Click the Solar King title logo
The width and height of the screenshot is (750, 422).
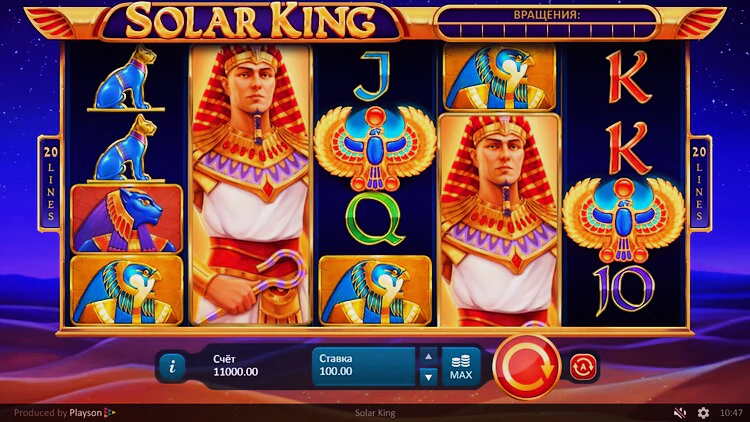point(251,21)
